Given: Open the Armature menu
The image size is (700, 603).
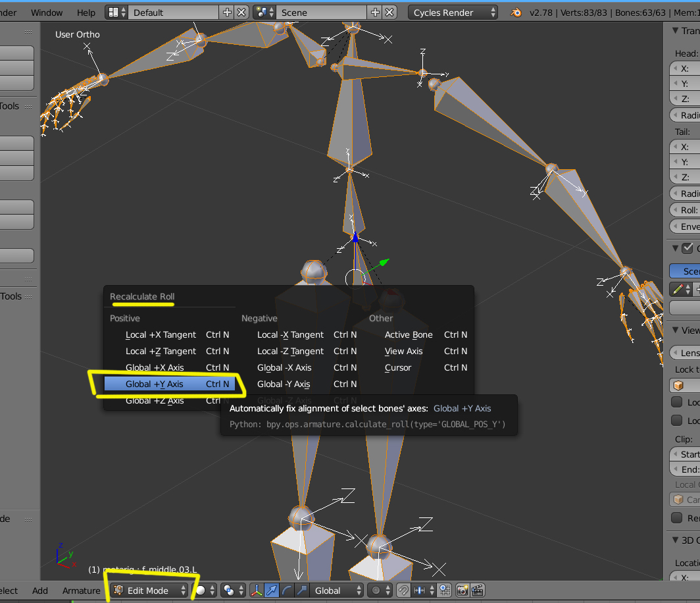Looking at the screenshot, I should click(82, 590).
